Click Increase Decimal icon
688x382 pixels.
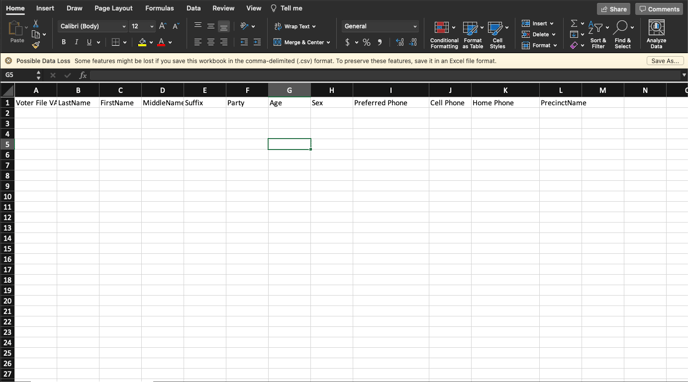(x=400, y=42)
